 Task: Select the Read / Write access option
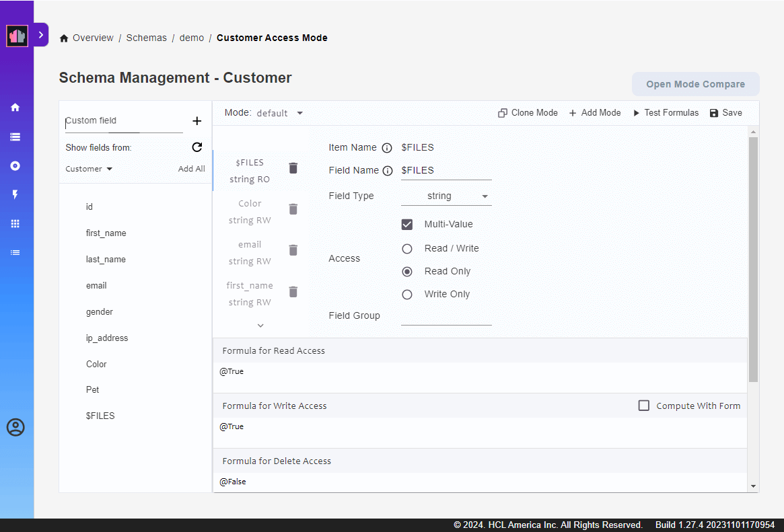click(407, 249)
